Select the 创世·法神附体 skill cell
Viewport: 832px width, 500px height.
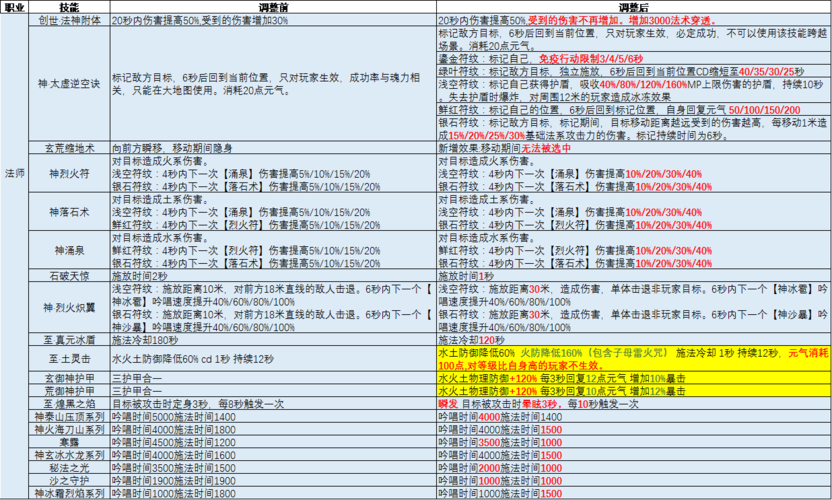(70, 20)
